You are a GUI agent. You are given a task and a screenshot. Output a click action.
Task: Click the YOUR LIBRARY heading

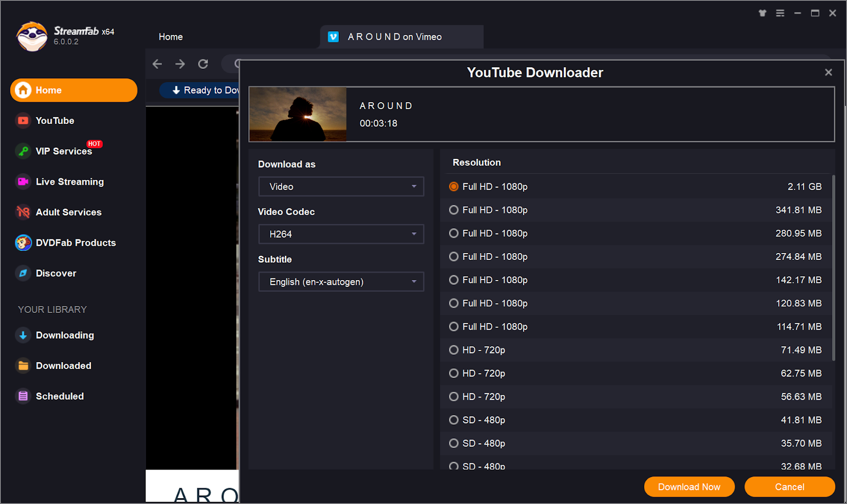(52, 310)
